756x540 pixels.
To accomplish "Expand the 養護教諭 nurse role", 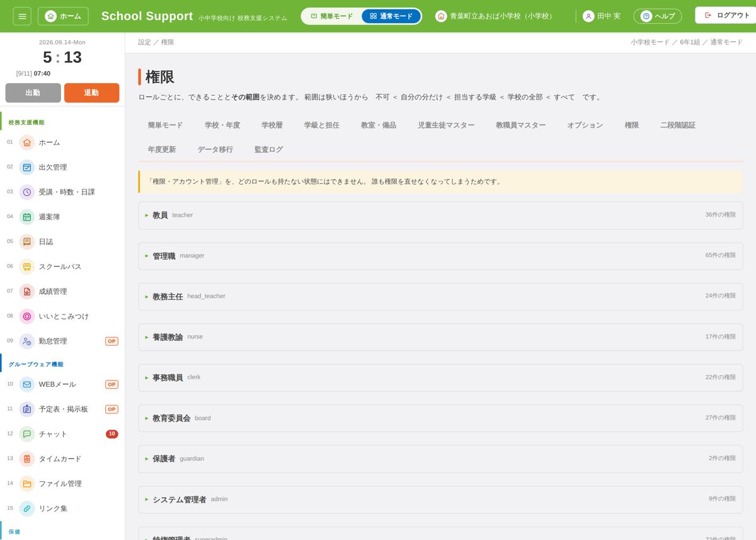I will click(x=440, y=337).
